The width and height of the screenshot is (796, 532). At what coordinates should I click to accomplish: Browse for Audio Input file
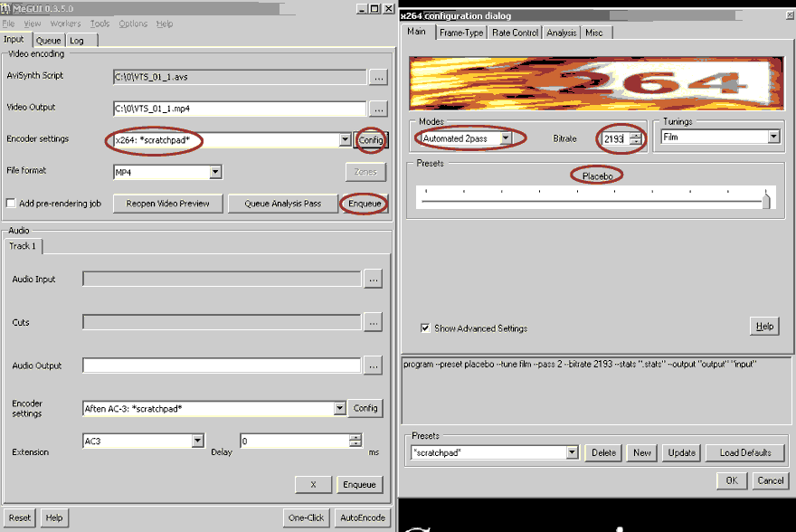point(373,280)
